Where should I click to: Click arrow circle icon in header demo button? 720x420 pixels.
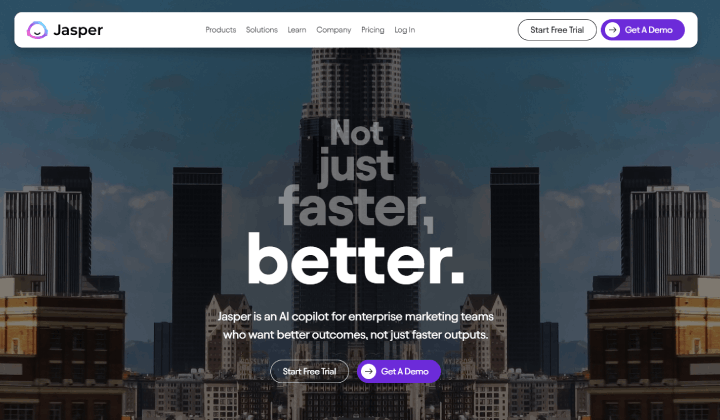click(612, 30)
